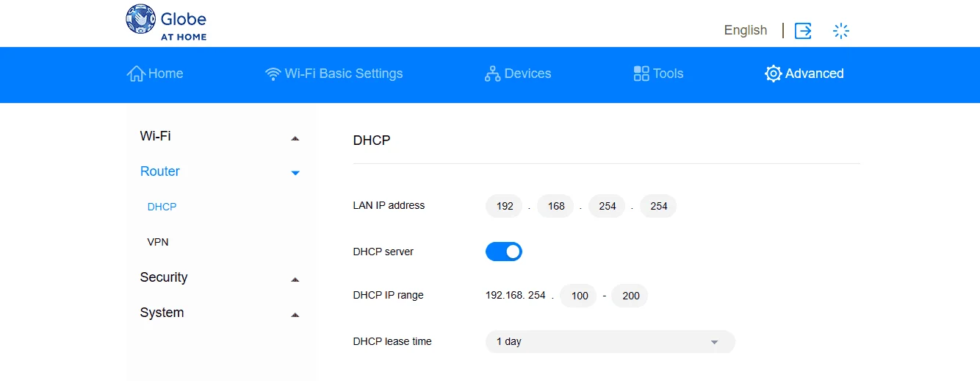Change language from English
The image size is (980, 381).
(x=746, y=30)
